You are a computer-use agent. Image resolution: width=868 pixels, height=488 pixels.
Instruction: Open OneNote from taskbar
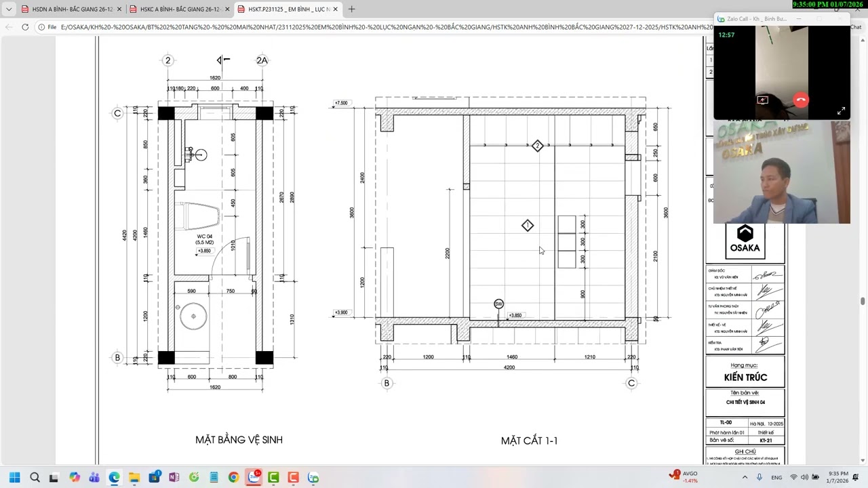click(x=174, y=478)
